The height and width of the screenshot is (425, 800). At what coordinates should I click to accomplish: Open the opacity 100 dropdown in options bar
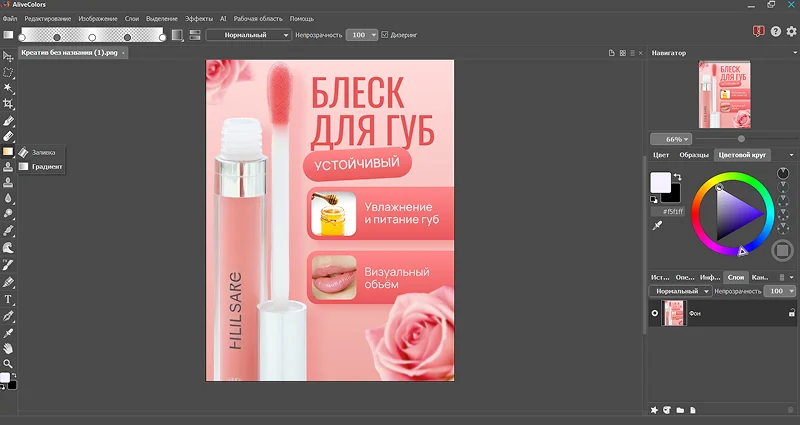click(x=362, y=35)
